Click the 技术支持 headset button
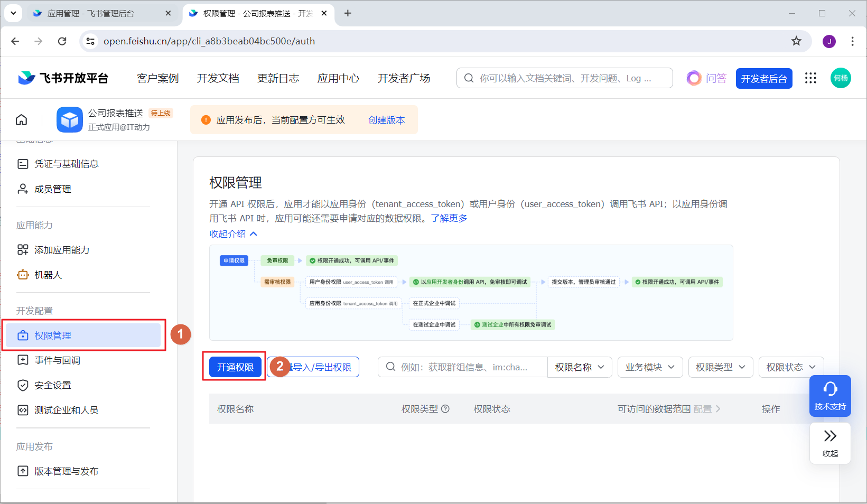 click(x=829, y=396)
